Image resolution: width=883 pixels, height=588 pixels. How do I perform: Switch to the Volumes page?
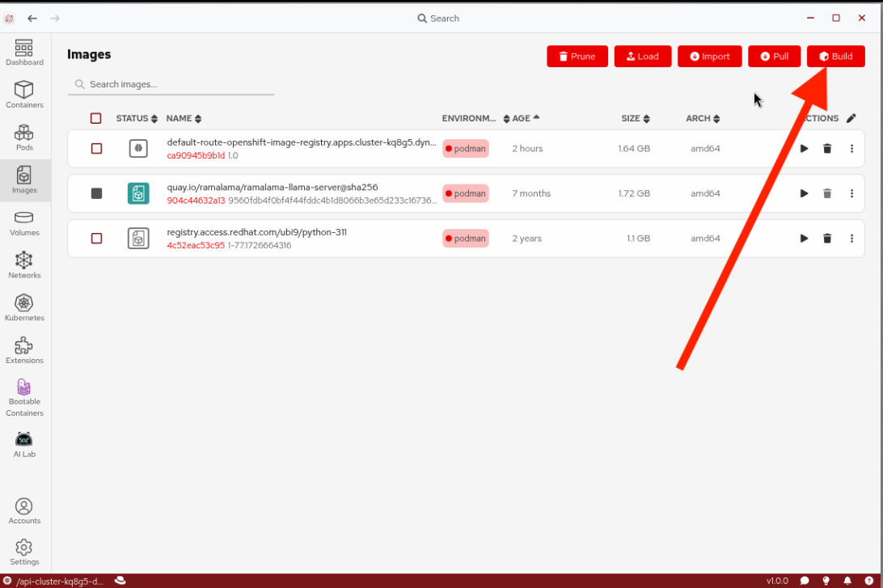pyautogui.click(x=24, y=222)
